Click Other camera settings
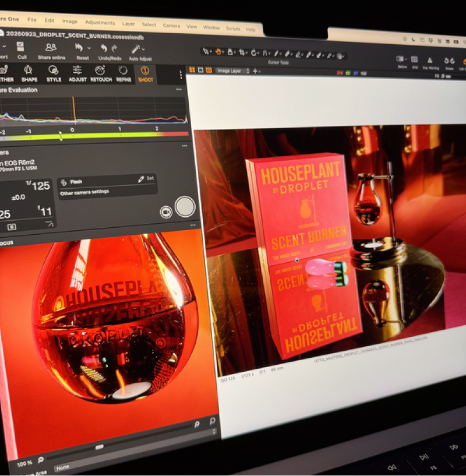The height and width of the screenshot is (476, 466). 84,192
